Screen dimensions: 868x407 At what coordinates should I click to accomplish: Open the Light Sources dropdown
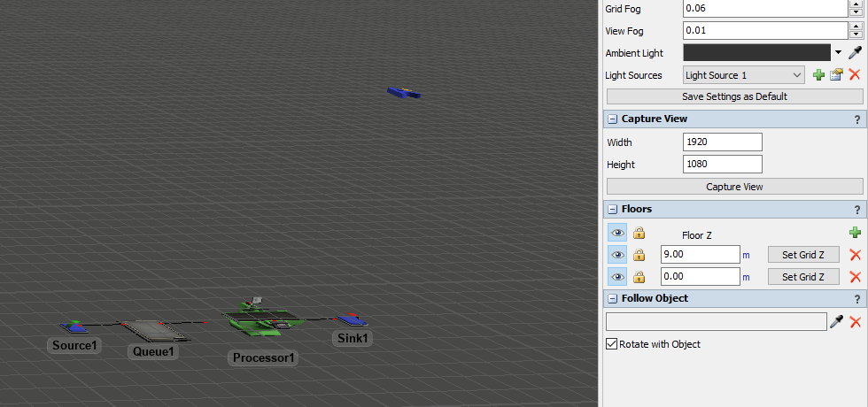click(x=744, y=75)
